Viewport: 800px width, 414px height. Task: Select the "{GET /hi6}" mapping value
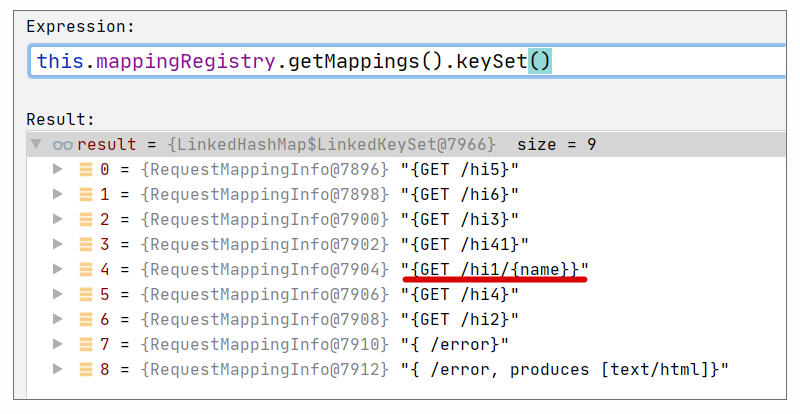460,194
